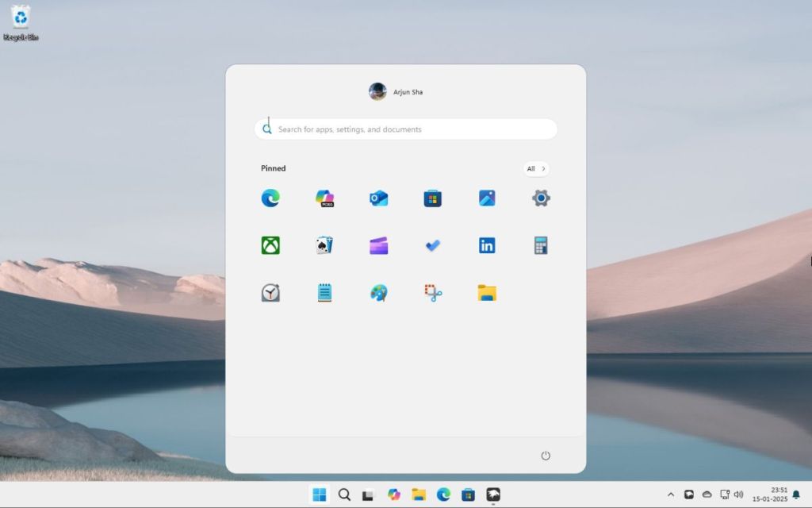Launch the Calculator app
Screen dimensions: 812x508
pyautogui.click(x=540, y=245)
